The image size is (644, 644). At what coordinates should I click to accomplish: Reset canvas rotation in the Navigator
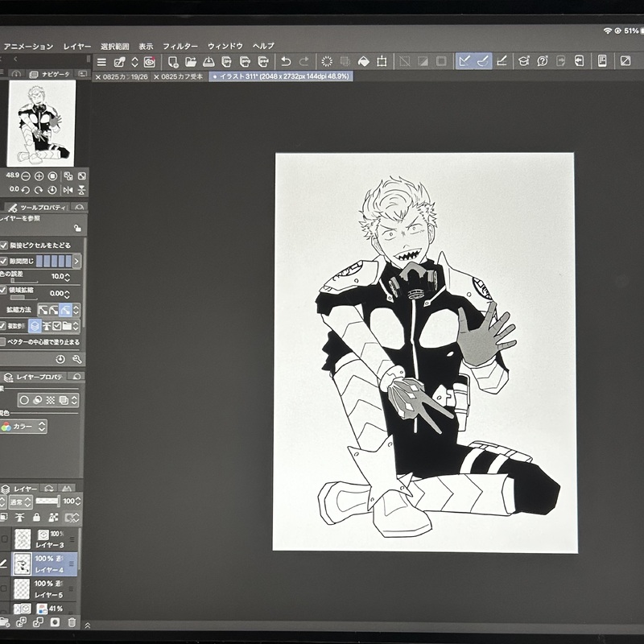coord(52,190)
